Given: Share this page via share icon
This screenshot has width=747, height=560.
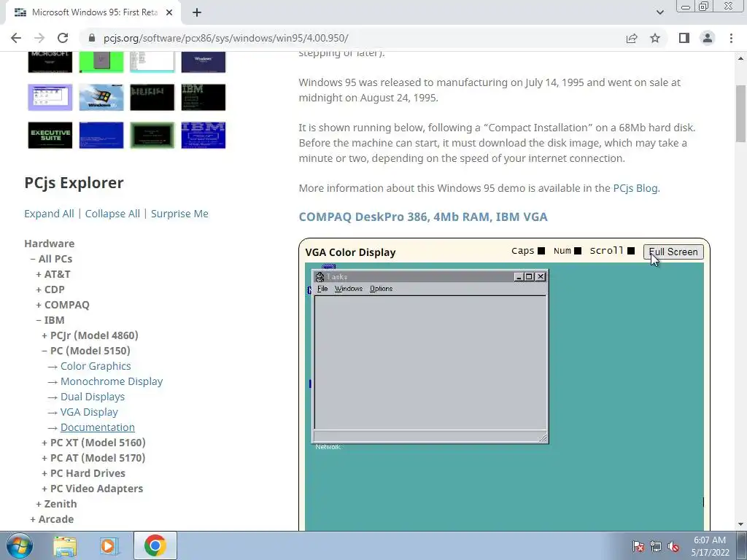Looking at the screenshot, I should point(632,38).
